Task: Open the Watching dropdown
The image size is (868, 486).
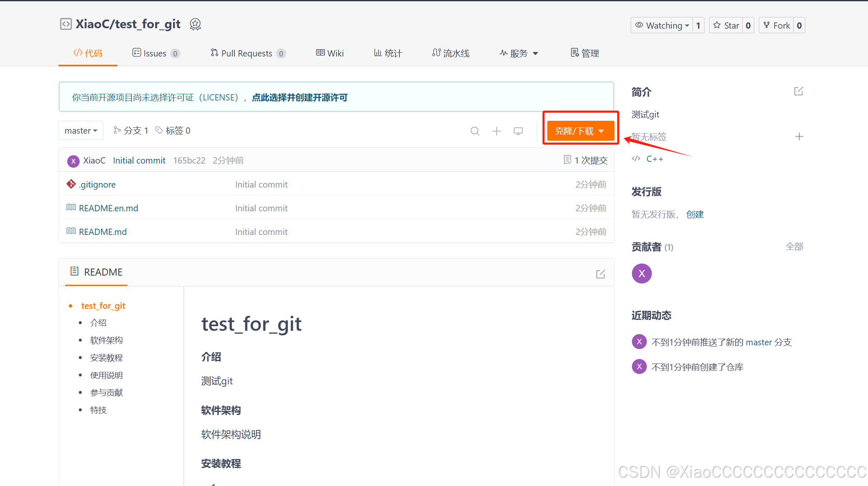Action: pos(662,25)
